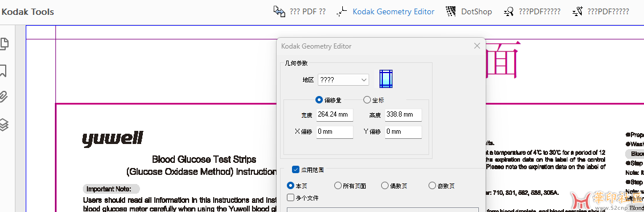The image size is (644, 212).
Task: Select the 坐标 coordinates radio button
Action: point(367,100)
